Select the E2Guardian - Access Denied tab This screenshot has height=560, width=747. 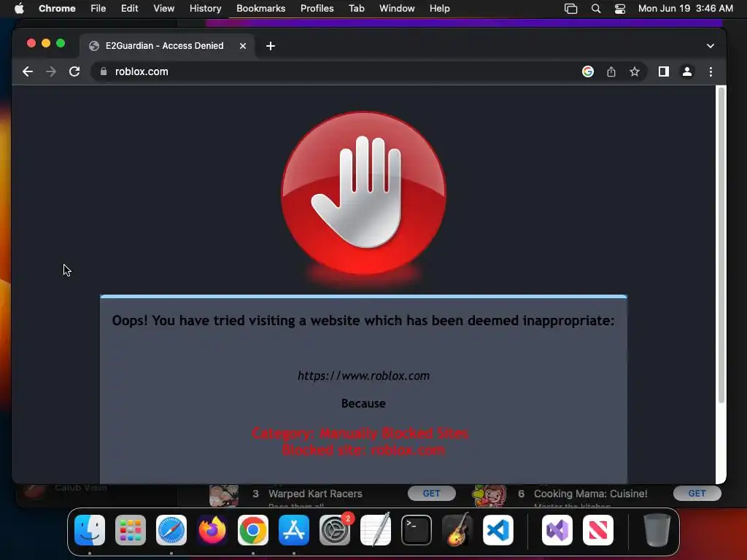click(167, 46)
